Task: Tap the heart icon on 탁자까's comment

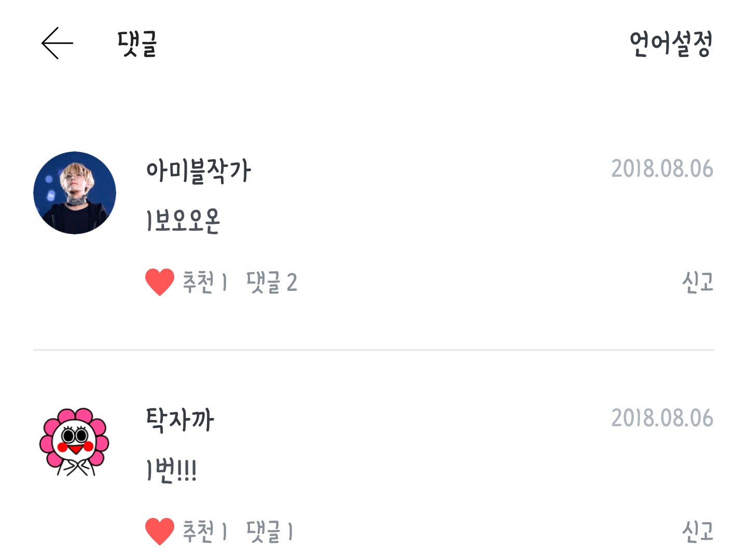Action: [x=160, y=531]
